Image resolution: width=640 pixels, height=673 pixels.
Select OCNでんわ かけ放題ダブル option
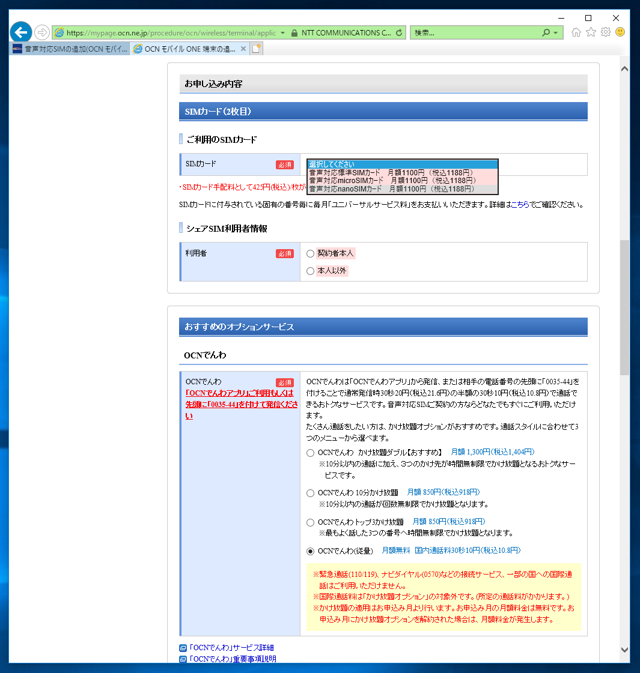point(310,453)
